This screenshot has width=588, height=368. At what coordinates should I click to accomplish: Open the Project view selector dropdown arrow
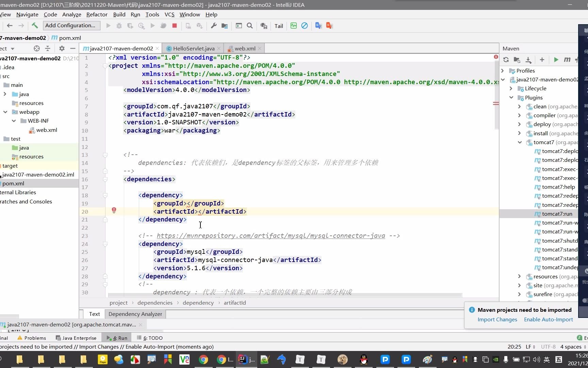coord(13,49)
